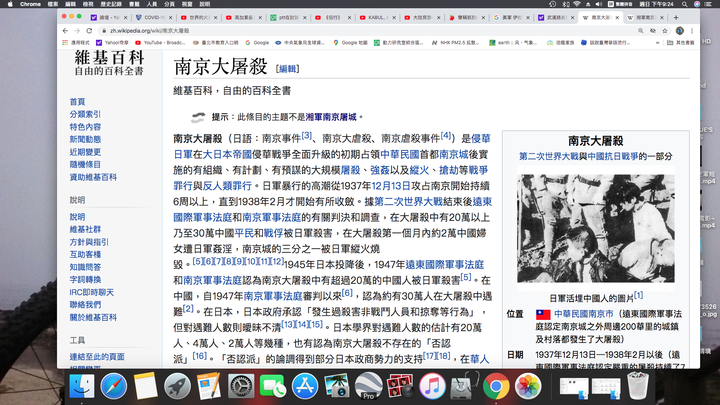Screen dimensions: 720x405
Task: Open the 第二次世界大戰 infobox link
Action: [x=549, y=157]
